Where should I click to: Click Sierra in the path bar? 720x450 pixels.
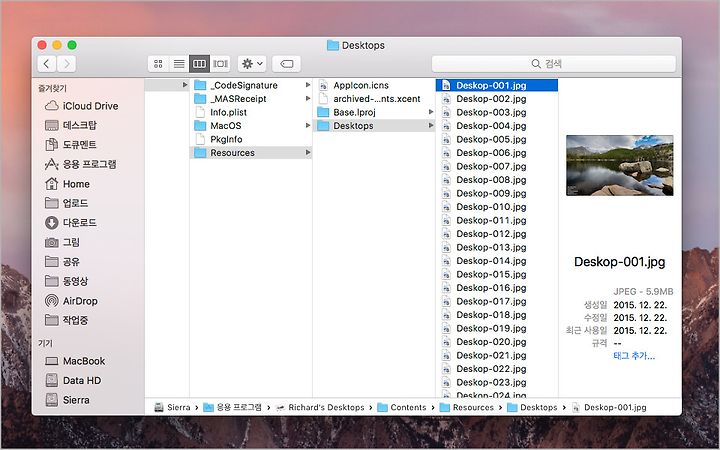pyautogui.click(x=172, y=407)
